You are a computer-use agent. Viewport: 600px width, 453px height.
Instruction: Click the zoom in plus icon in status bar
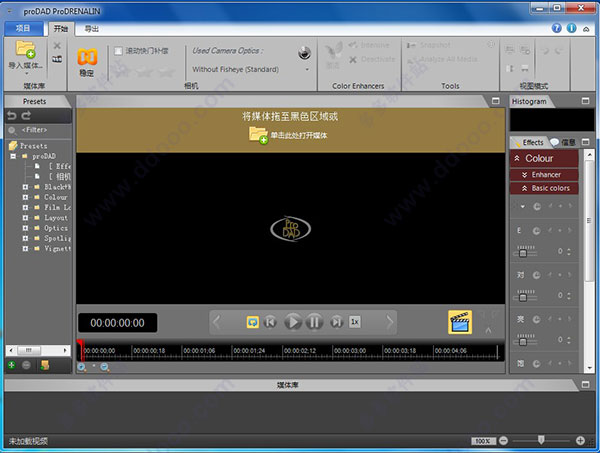[580, 441]
